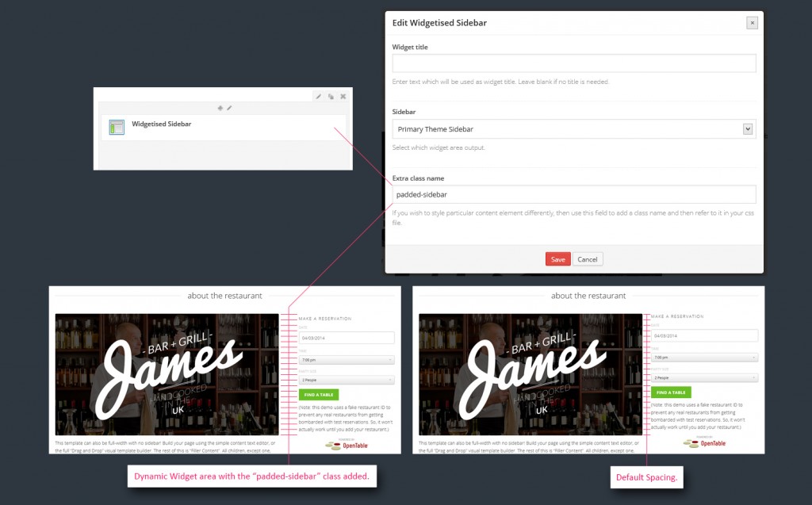The image size is (812, 505).
Task: Click James Bar + Grill image in default preview
Action: (530, 374)
